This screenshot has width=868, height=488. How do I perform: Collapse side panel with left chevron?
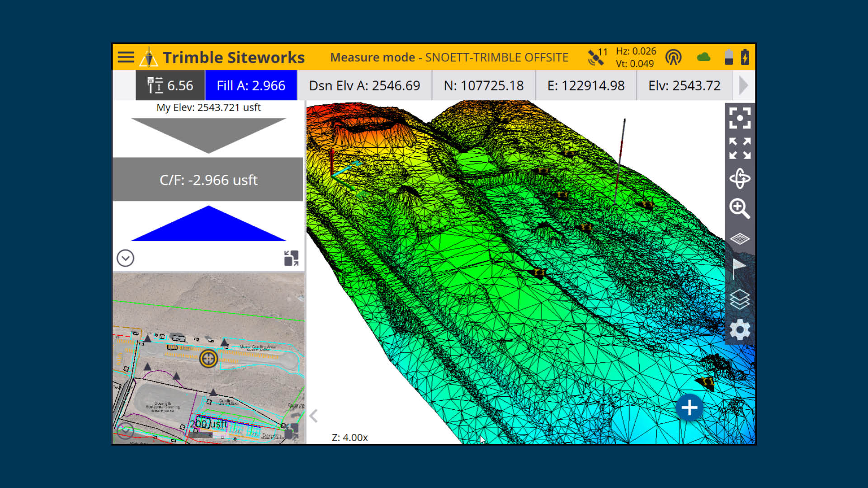[x=314, y=416]
